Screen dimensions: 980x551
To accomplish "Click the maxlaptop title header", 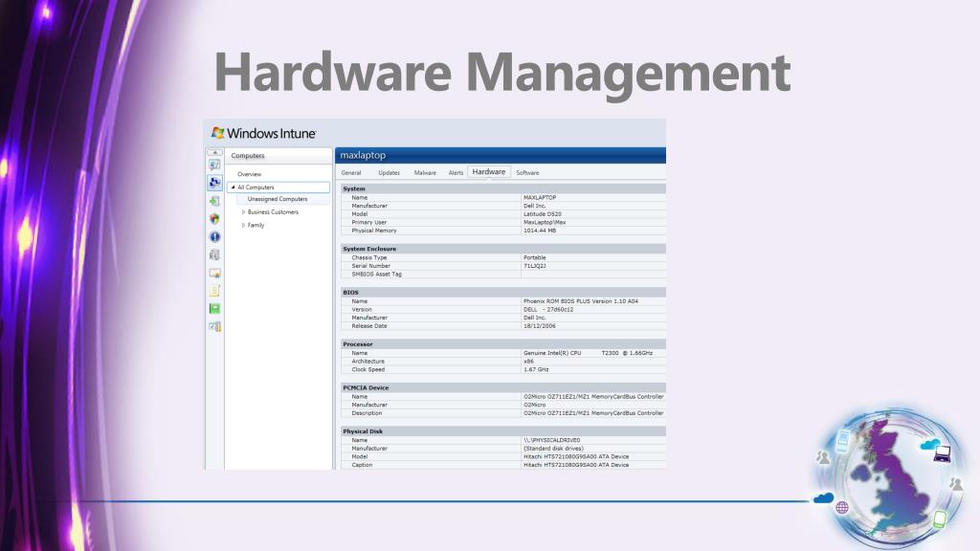I will (x=363, y=155).
